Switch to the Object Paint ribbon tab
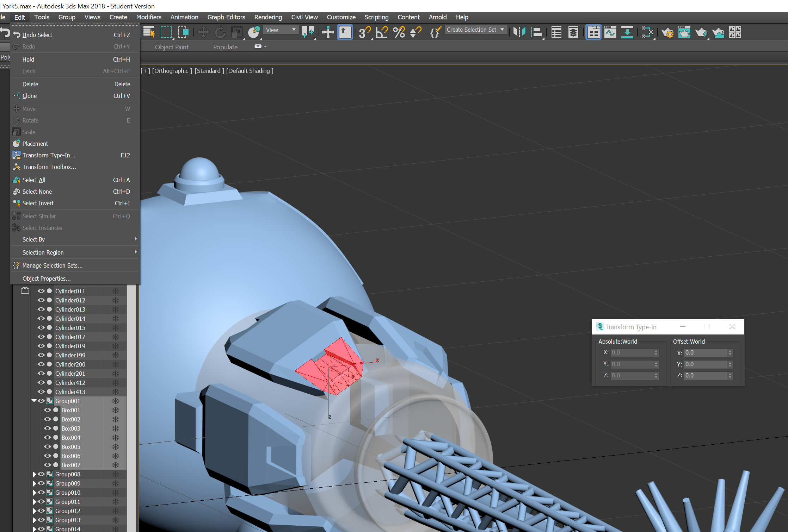 tap(172, 46)
